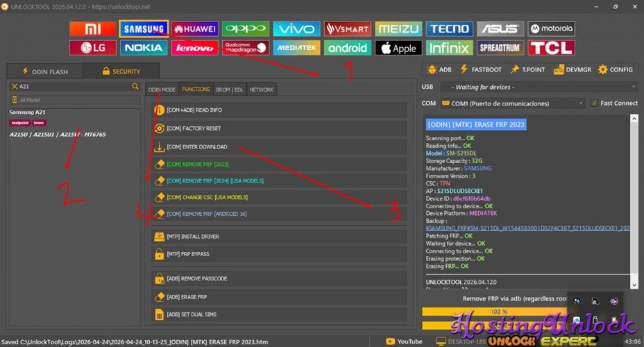Click the [ODIN] [MTK] ERASE FRP 2023 header
The width and height of the screenshot is (644, 347).
click(476, 124)
